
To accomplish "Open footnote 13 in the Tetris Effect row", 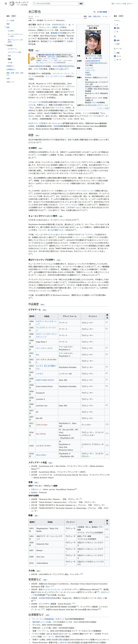I will point(107,454).
